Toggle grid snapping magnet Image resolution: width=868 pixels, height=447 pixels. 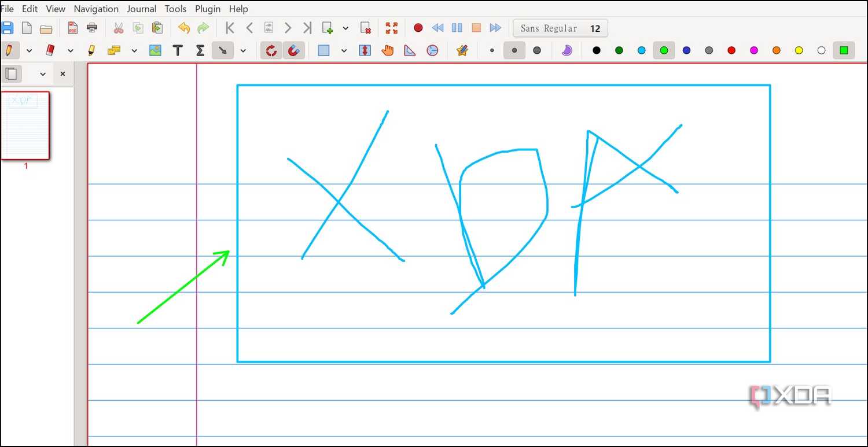[293, 50]
